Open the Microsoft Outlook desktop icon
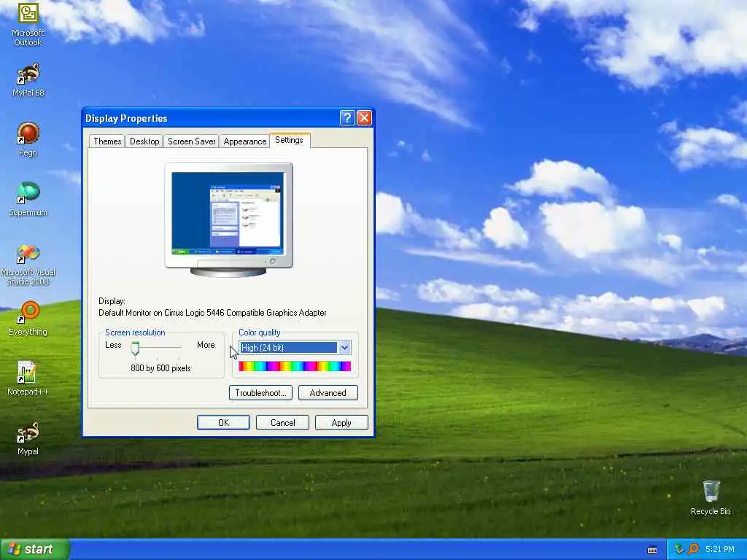747x560 pixels. (x=28, y=24)
